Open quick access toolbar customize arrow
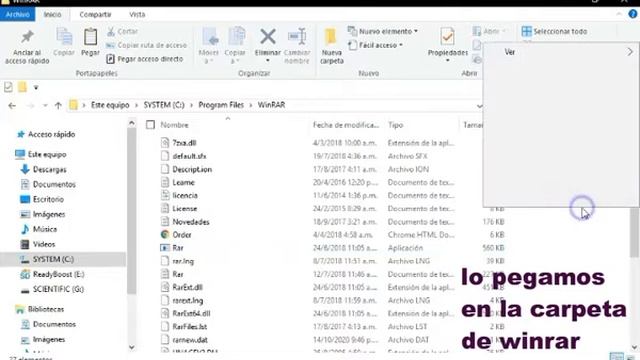This screenshot has height=360, width=640. click(36, 87)
